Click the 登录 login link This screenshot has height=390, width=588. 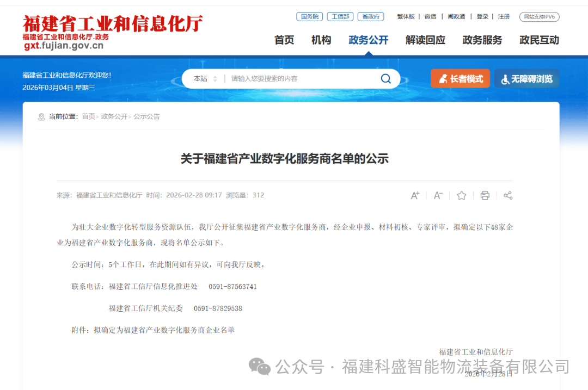(x=482, y=17)
